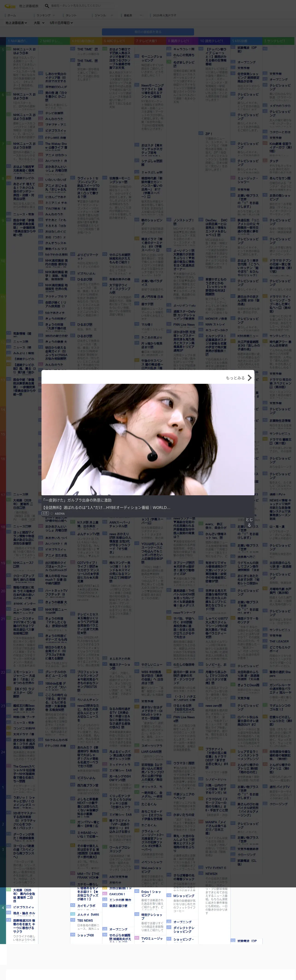This screenshot has height=980, width=296.
Task: Open the エンタの扉 舞台 program listing
Action: coord(120,900)
